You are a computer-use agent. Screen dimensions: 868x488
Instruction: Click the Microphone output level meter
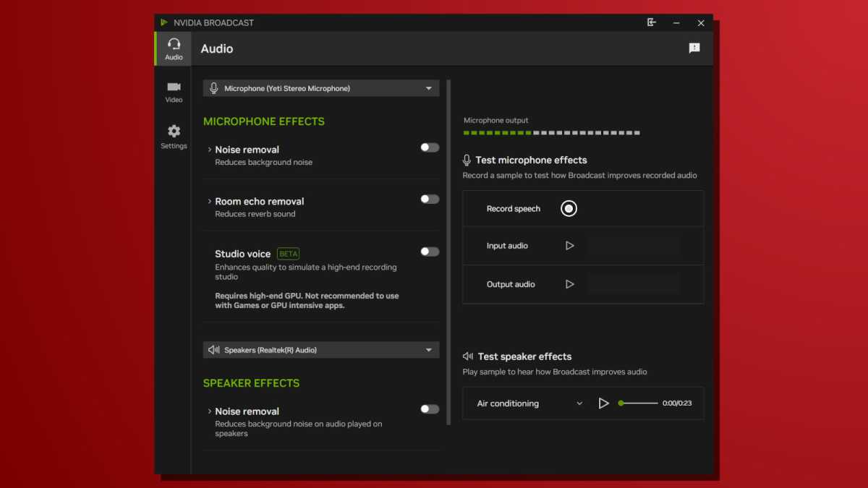[551, 132]
